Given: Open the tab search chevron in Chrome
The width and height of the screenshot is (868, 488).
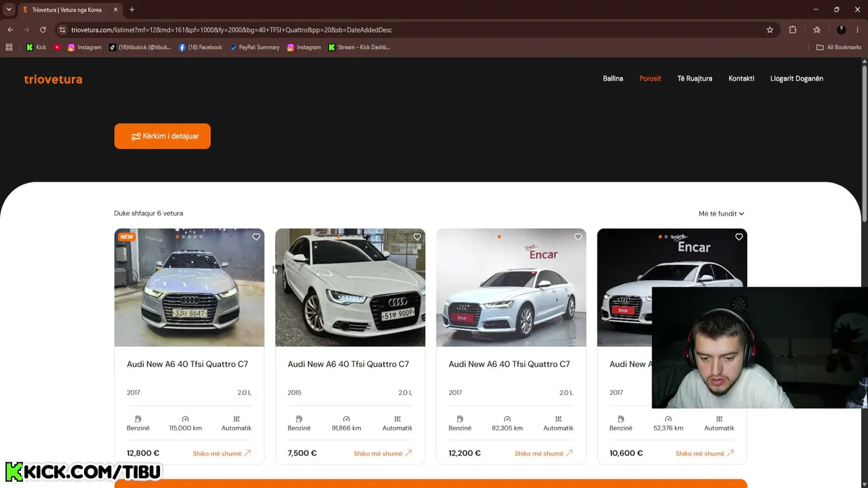Looking at the screenshot, I should [9, 9].
